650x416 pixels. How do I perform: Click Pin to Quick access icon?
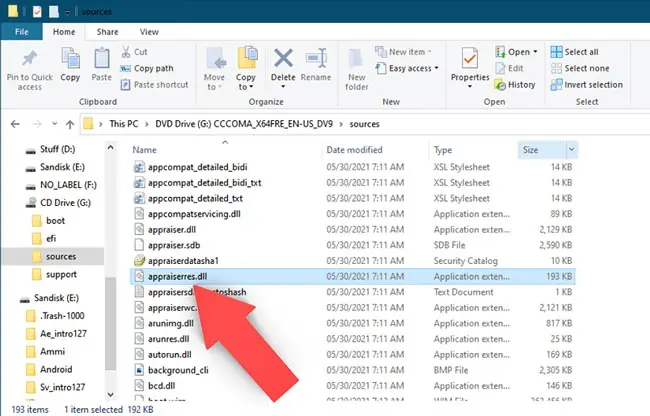point(29,59)
